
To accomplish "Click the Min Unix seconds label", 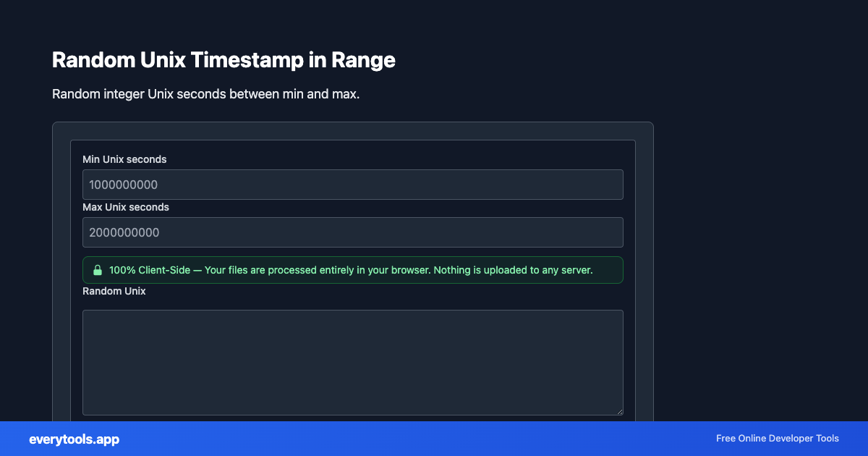I will pos(124,159).
